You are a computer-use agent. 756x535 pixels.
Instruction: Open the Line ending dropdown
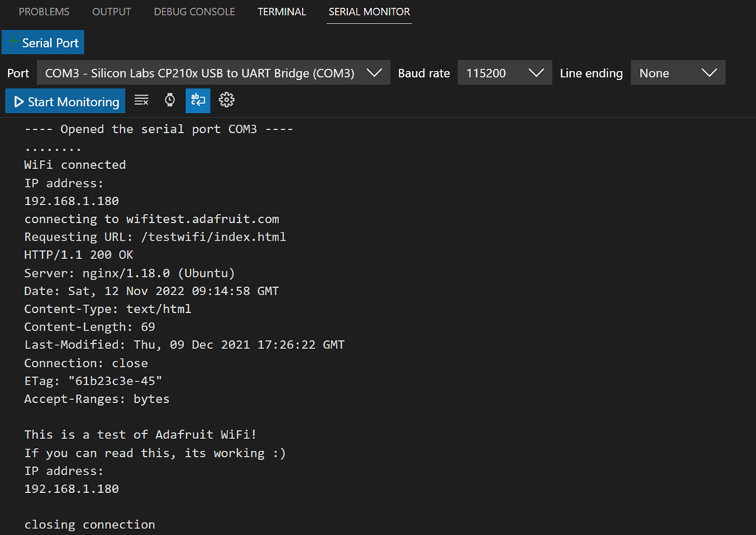677,73
